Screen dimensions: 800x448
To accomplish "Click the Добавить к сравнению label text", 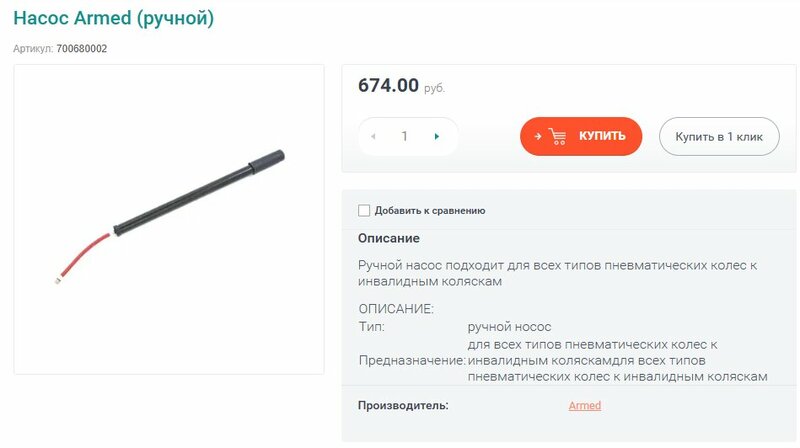I will coord(430,210).
